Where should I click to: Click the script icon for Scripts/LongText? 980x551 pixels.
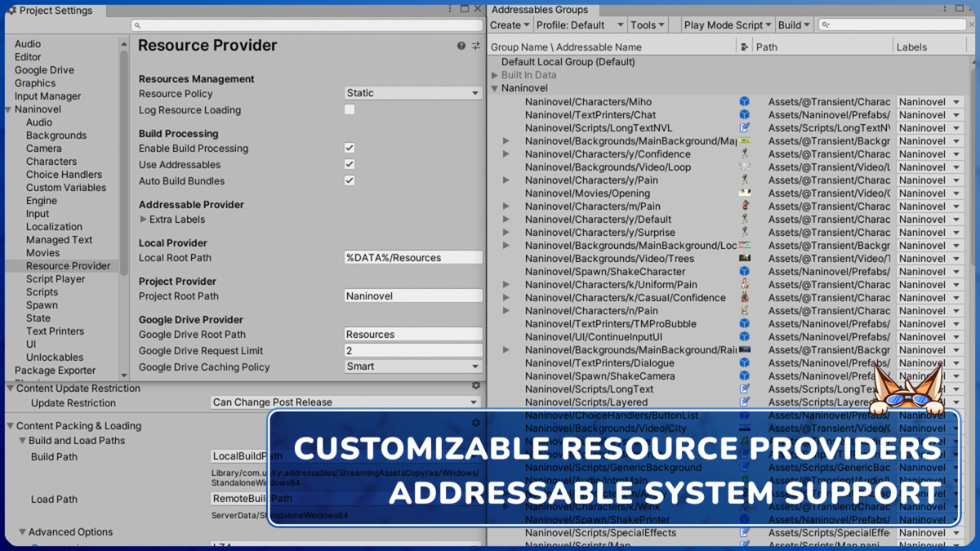(x=745, y=389)
